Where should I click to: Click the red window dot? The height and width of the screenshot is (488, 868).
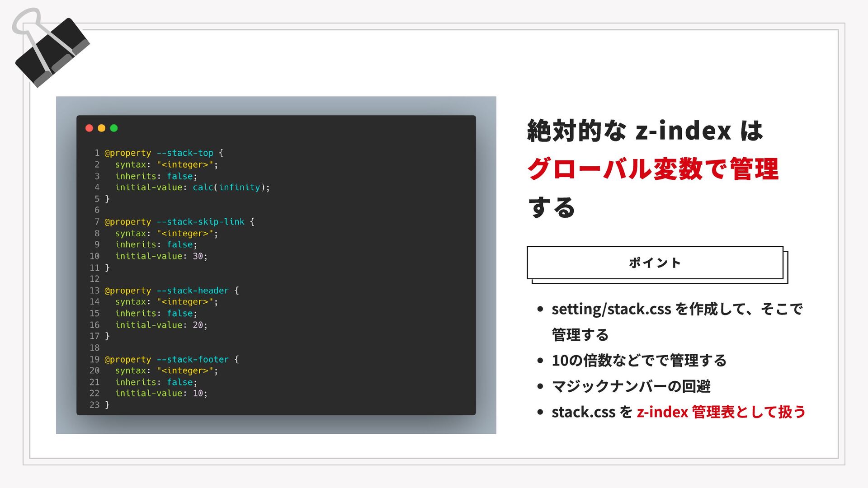(89, 128)
